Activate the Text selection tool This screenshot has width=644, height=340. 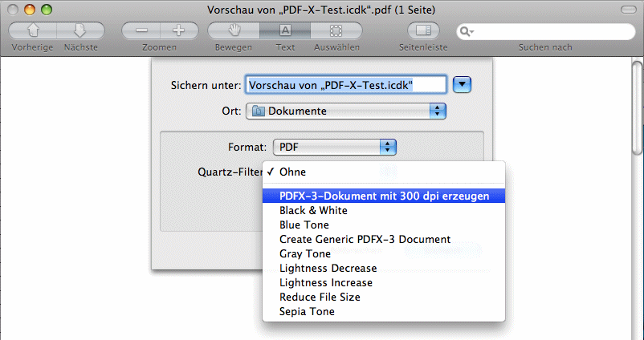tap(285, 30)
